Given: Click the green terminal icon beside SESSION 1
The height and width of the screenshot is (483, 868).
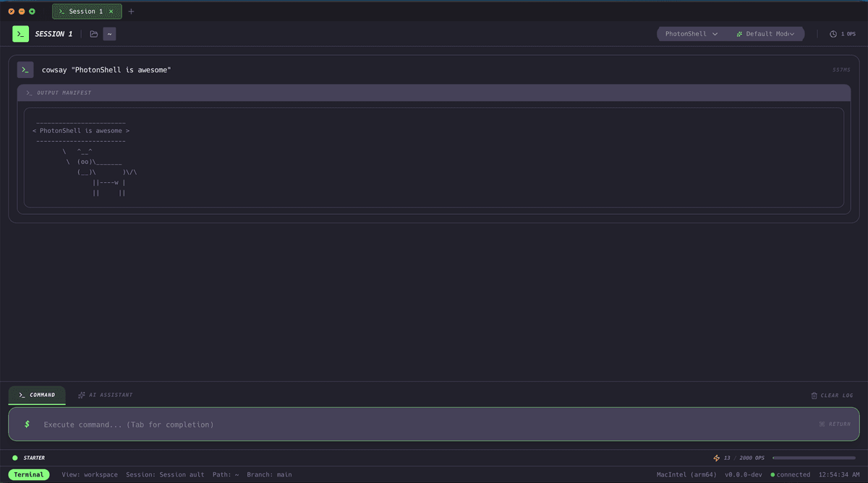Looking at the screenshot, I should (x=20, y=34).
